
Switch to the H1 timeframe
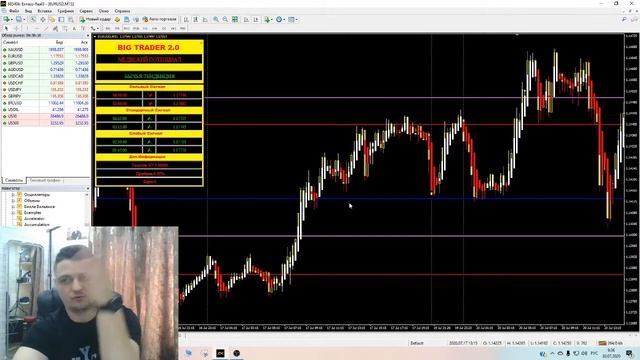[145, 28]
